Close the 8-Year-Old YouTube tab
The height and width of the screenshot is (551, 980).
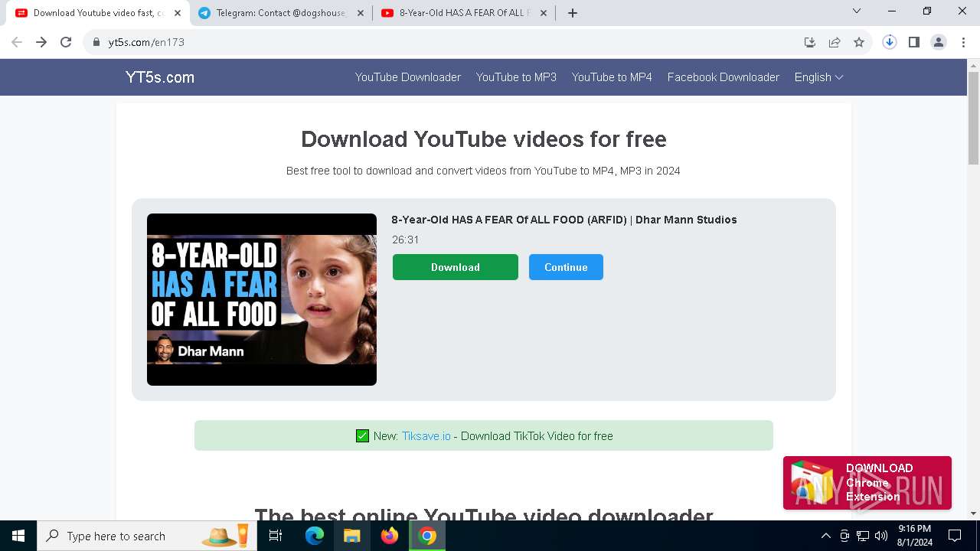(544, 13)
